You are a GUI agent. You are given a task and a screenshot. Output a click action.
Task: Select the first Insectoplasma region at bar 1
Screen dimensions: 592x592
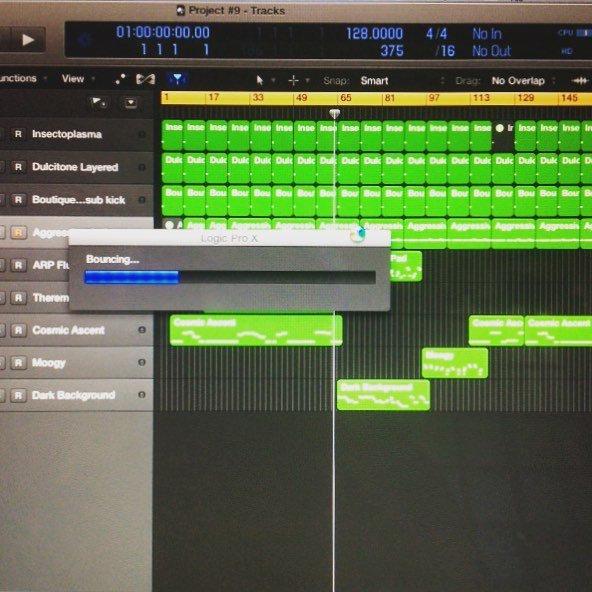tap(173, 136)
